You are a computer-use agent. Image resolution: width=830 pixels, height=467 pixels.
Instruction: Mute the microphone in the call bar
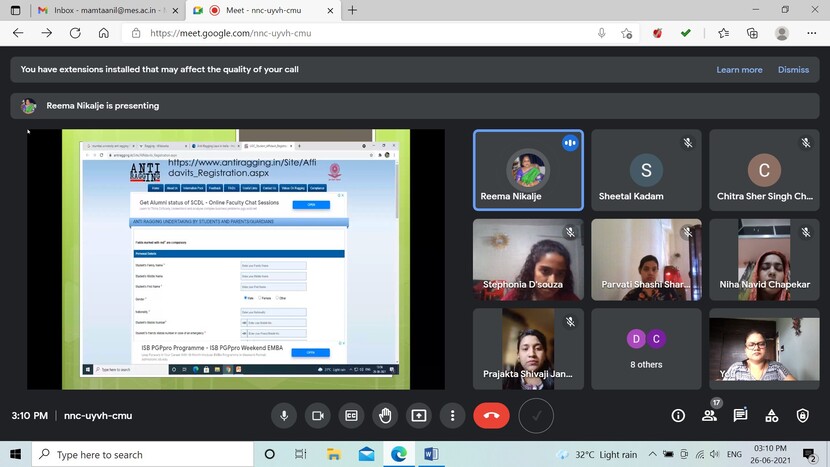pos(285,415)
